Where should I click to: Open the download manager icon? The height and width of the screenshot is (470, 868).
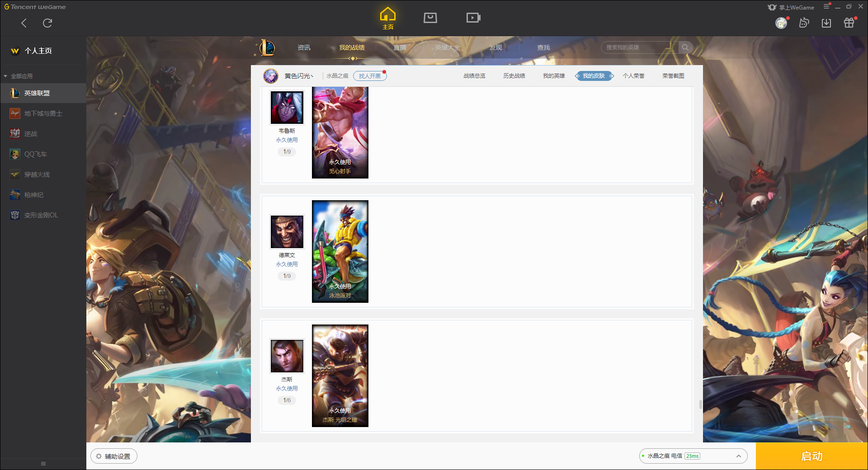click(826, 23)
